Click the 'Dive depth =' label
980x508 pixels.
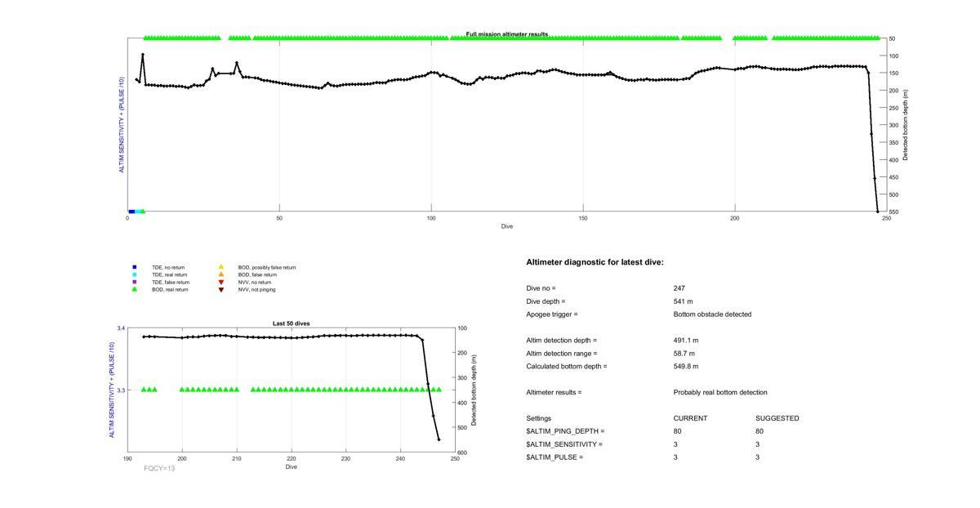pos(546,301)
